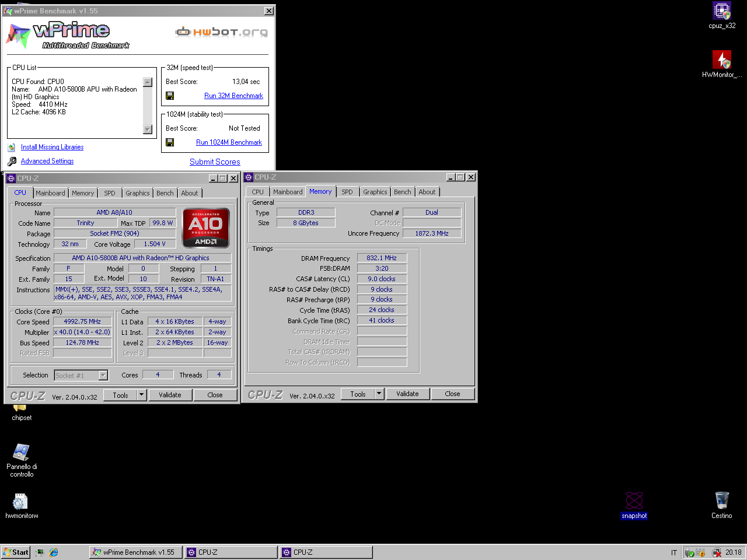Open Memory tab in left CPU-Z window
This screenshot has width=747, height=560.
pyautogui.click(x=83, y=193)
